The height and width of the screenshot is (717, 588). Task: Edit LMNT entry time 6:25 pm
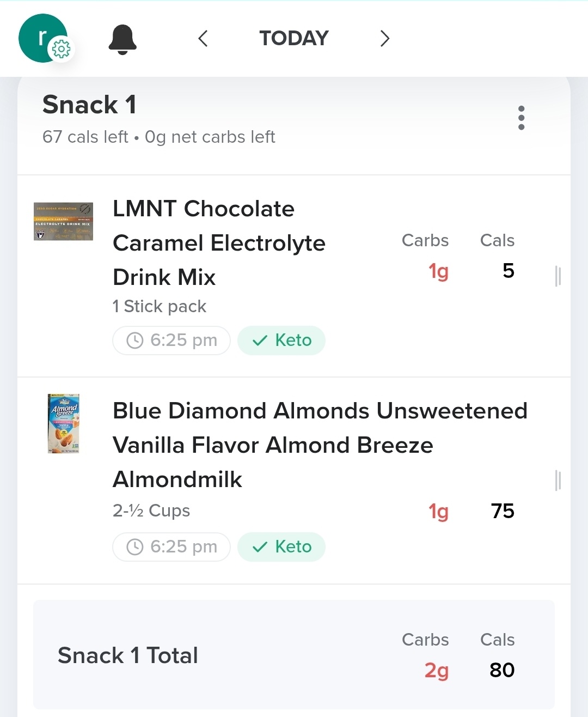click(171, 341)
